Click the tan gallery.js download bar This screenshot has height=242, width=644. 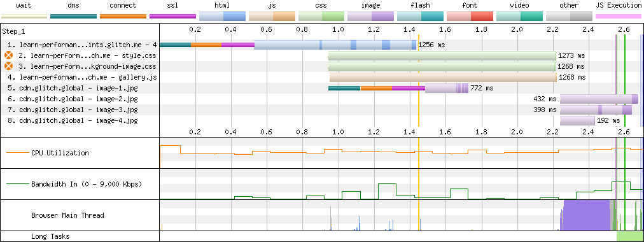[x=443, y=77]
